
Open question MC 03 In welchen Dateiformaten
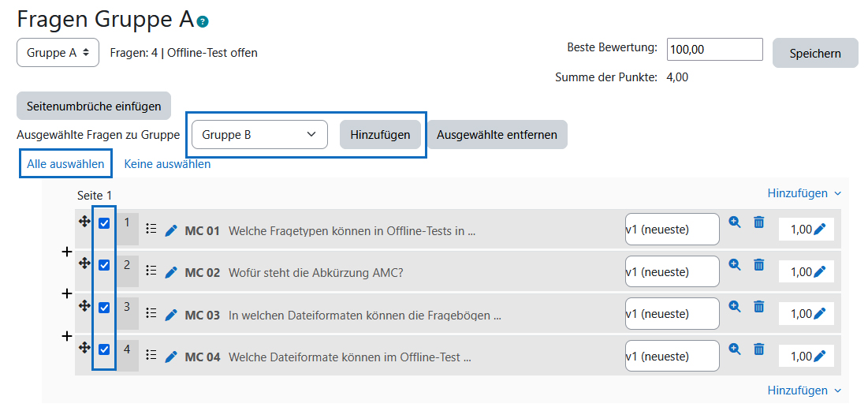pos(343,316)
